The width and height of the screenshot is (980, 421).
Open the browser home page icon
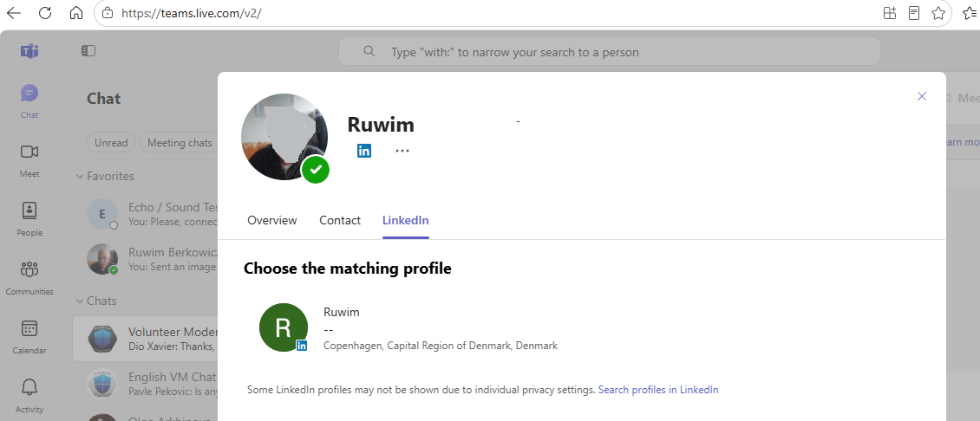[75, 13]
